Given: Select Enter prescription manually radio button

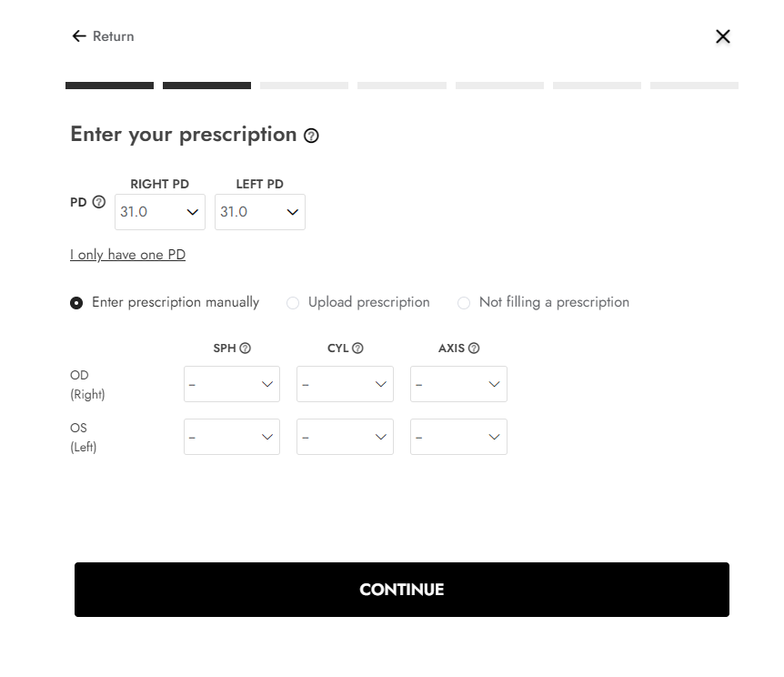Looking at the screenshot, I should coord(76,303).
